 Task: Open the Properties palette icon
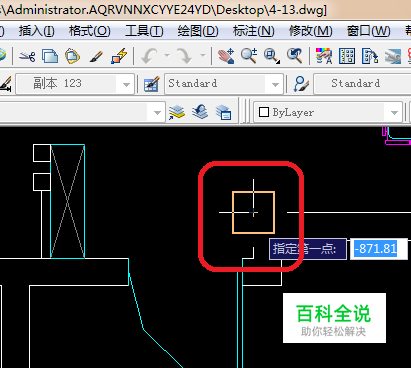(324, 56)
